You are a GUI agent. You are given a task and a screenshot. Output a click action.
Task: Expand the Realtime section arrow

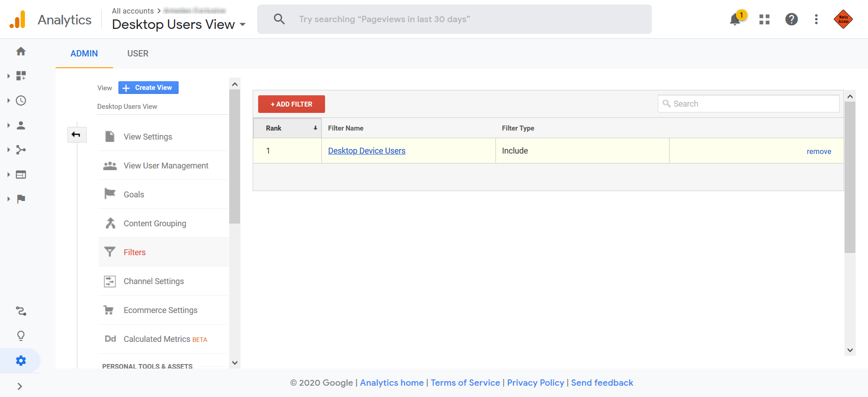point(9,100)
